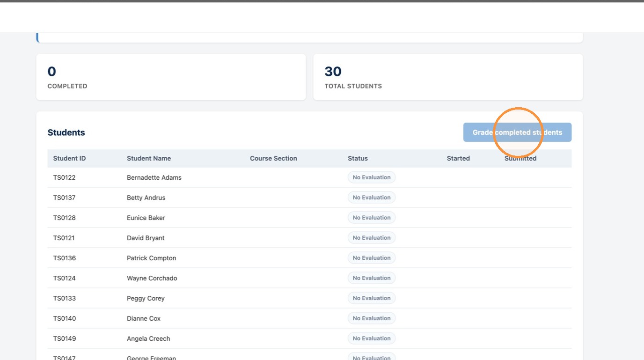644x360 pixels.
Task: Click the Status column header
Action: pos(358,158)
